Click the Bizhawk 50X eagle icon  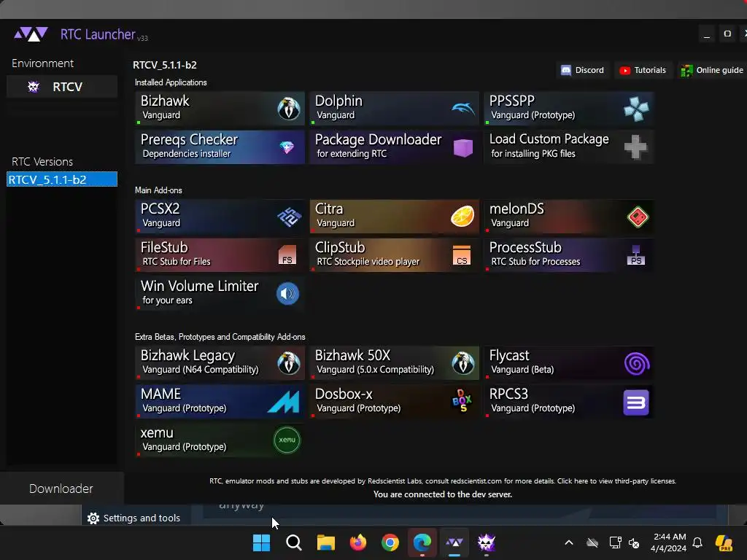463,363
